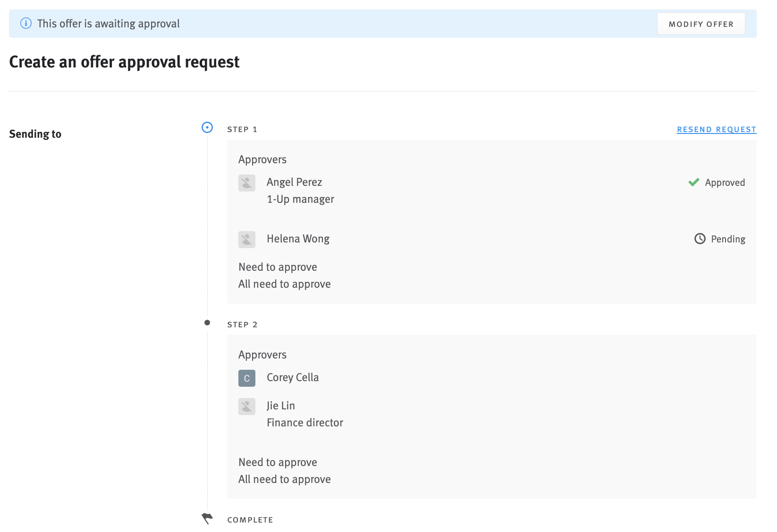This screenshot has width=777, height=532.
Task: Click Angel Perez's avatar placeholder
Action: pos(246,183)
